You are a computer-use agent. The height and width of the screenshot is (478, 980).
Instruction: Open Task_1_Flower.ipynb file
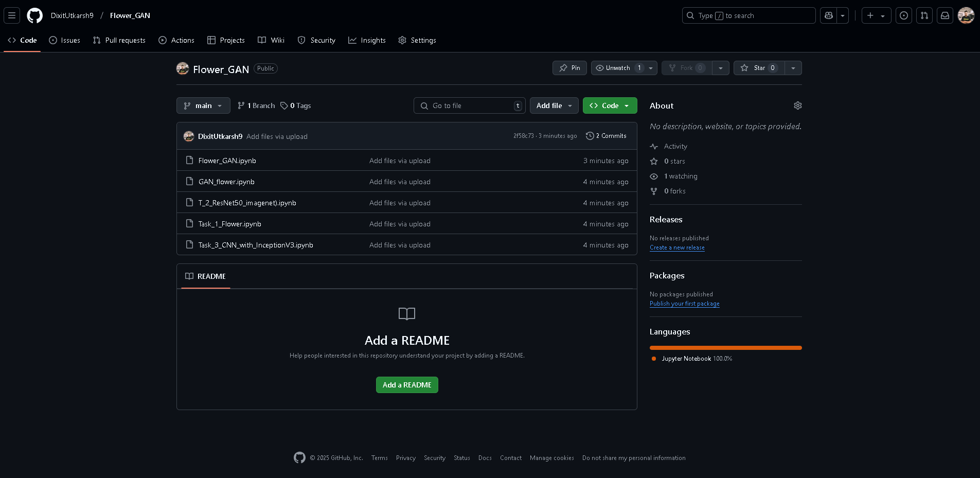230,224
